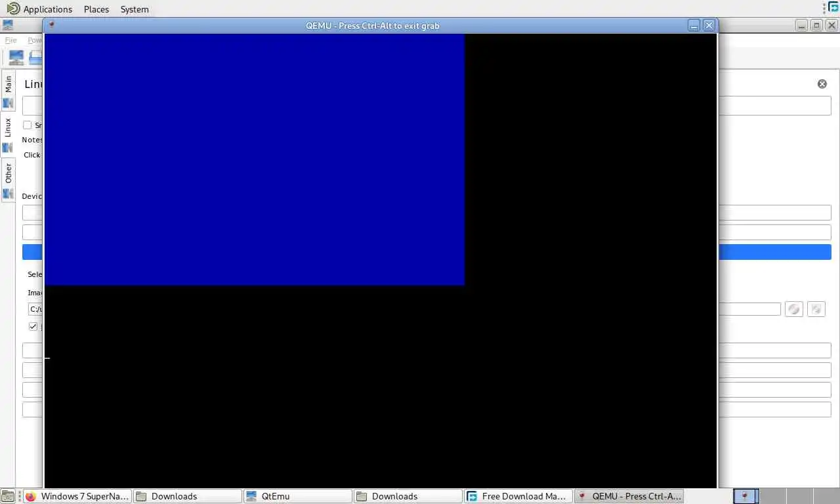Toggle the unchecked checkbox under the name field in QtEmu
This screenshot has width=840, height=504.
tap(28, 125)
